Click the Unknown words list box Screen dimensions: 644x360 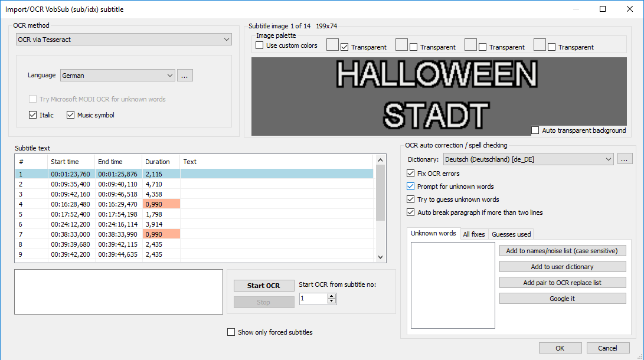pyautogui.click(x=453, y=285)
